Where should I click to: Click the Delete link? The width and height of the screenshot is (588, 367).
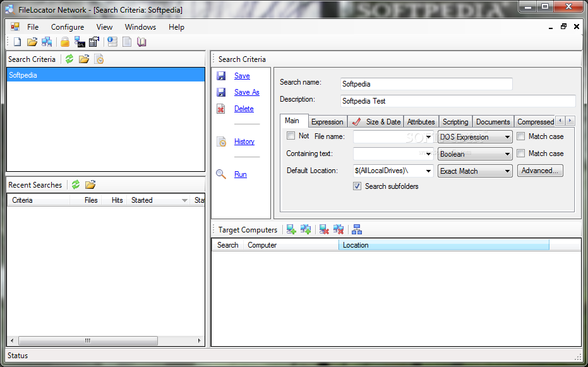[244, 109]
